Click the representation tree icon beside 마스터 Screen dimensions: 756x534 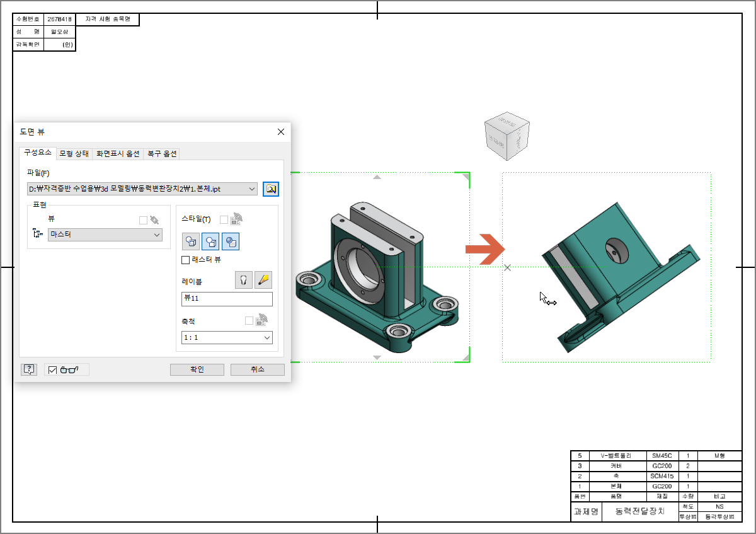[x=38, y=235]
